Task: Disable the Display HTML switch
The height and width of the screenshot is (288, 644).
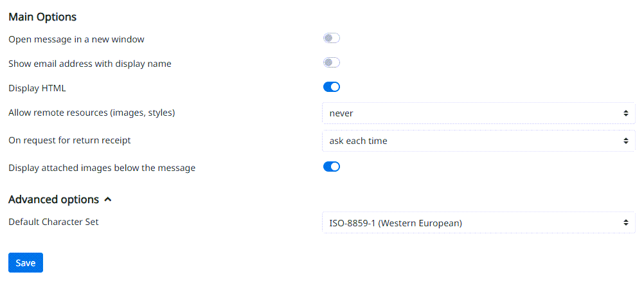Action: pyautogui.click(x=331, y=87)
